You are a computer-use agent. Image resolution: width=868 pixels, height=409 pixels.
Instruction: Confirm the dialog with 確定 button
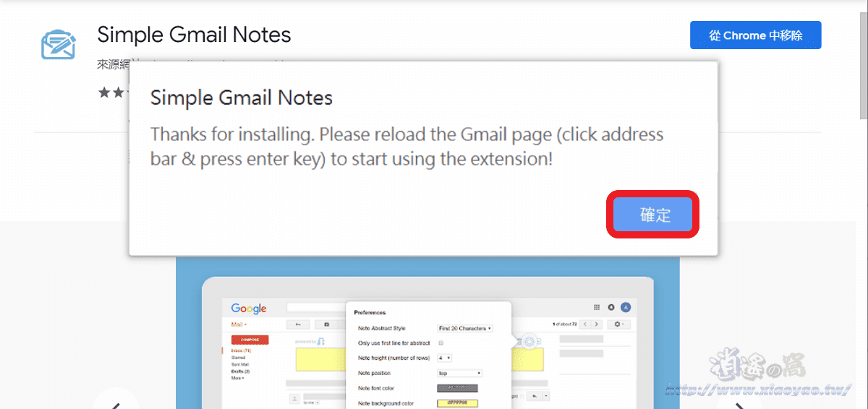tap(653, 215)
